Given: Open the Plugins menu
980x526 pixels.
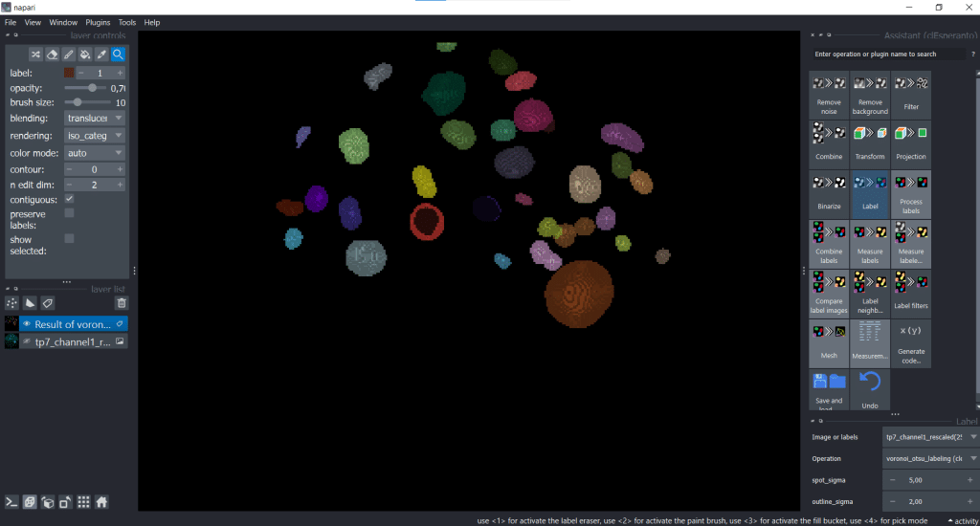Looking at the screenshot, I should (x=98, y=22).
